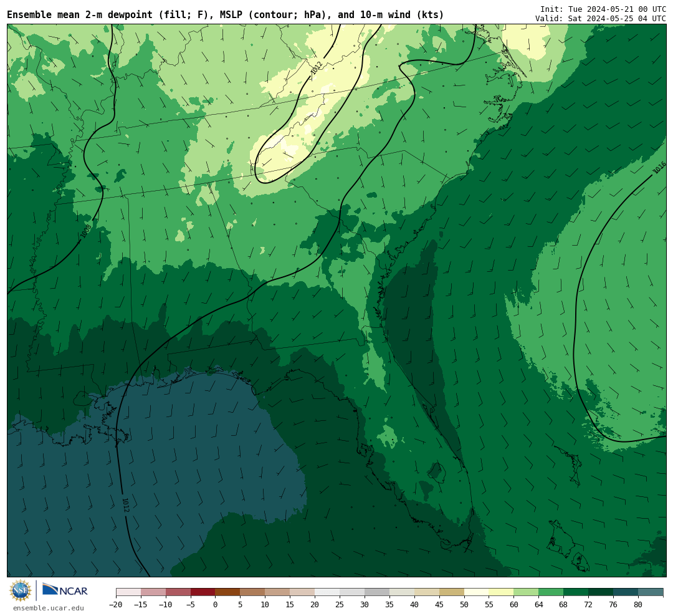
Task: Click the 32-adjacent 30 tick label
Action: coord(365,604)
